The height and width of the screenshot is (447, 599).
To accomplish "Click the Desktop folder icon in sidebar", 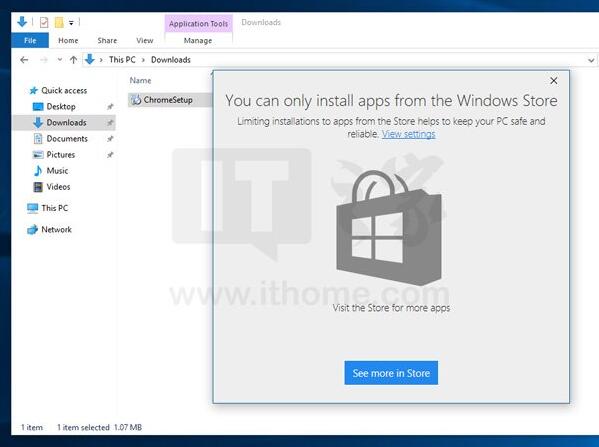I will [x=38, y=107].
